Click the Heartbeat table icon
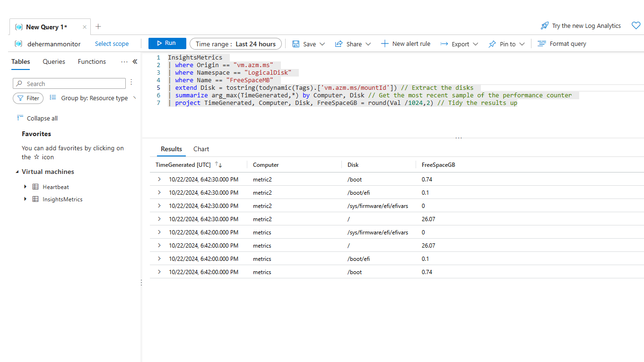 [x=35, y=187]
